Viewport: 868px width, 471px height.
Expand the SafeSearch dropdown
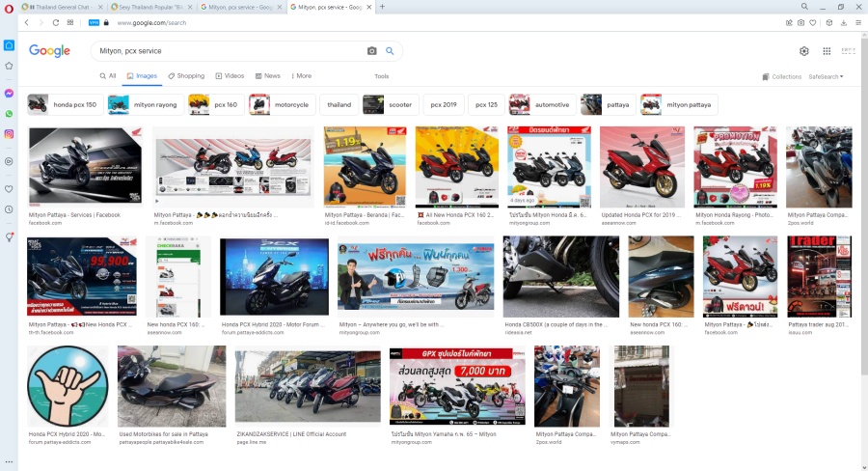point(826,76)
